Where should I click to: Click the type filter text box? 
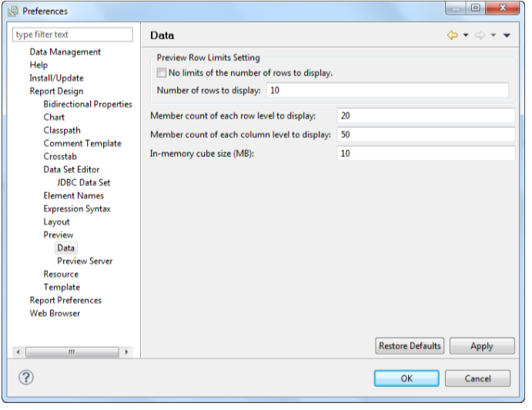72,35
